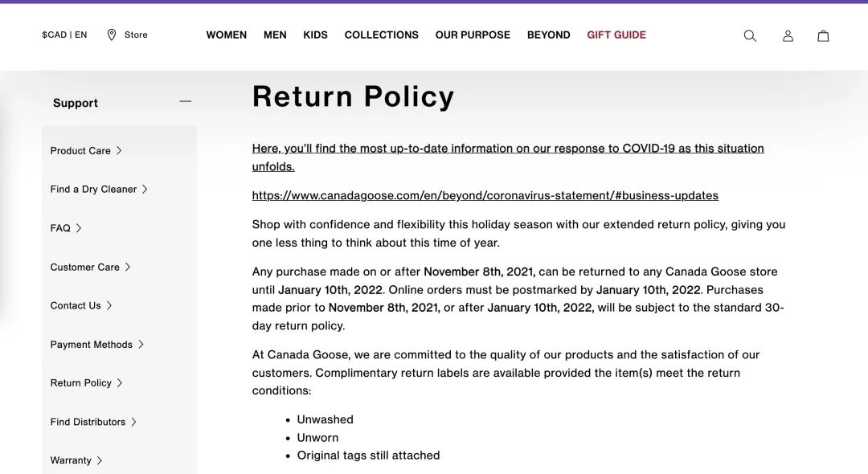The width and height of the screenshot is (868, 474).
Task: Open the shopping bag icon
Action: [x=823, y=35]
